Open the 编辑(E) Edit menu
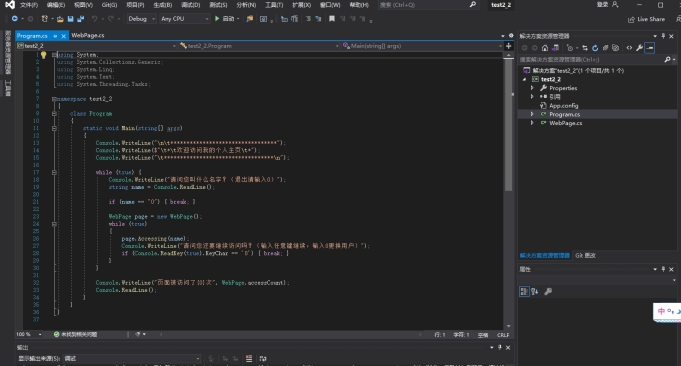This screenshot has height=366, width=681. pyautogui.click(x=56, y=5)
